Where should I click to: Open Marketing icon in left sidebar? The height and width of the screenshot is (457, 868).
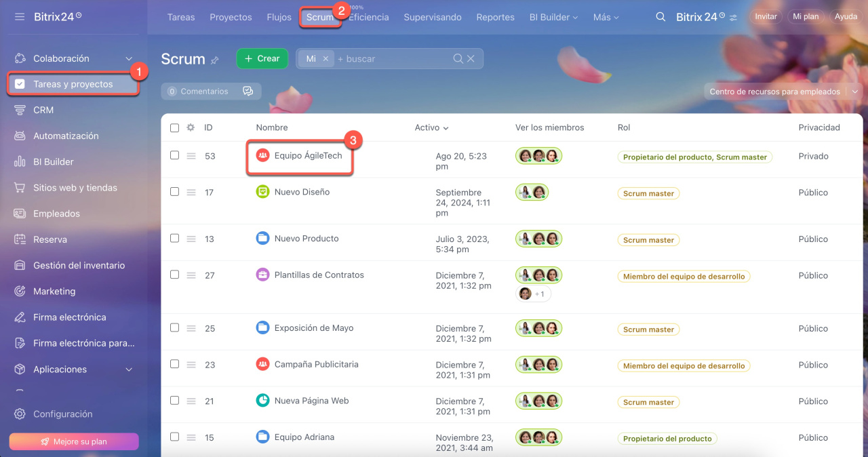tap(20, 292)
